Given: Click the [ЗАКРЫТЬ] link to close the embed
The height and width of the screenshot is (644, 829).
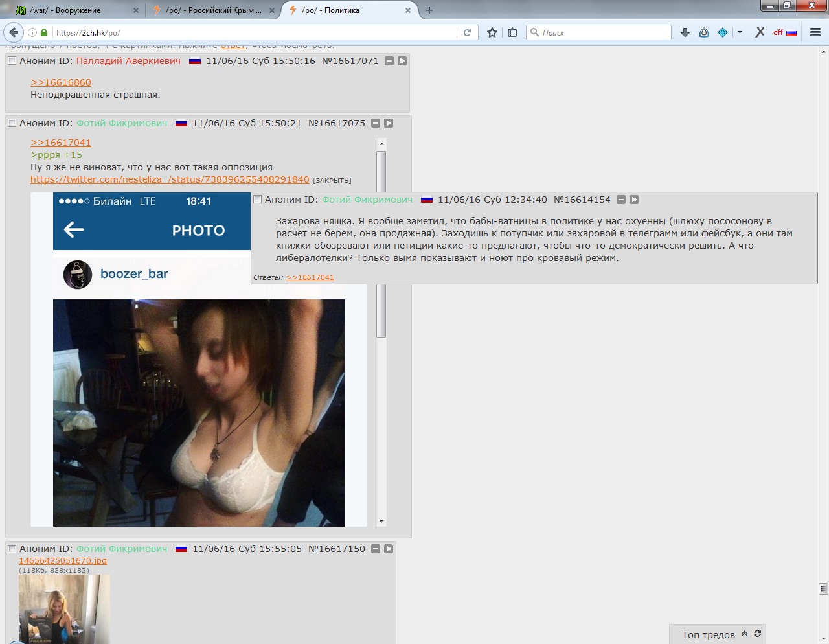Looking at the screenshot, I should pyautogui.click(x=332, y=180).
